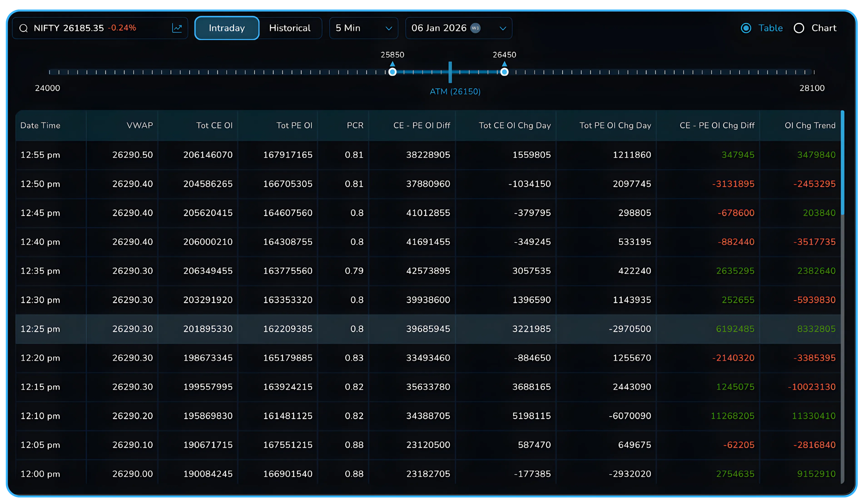Click the triangle marker above 26450
Viewport: 861px width, 504px height.
click(504, 64)
